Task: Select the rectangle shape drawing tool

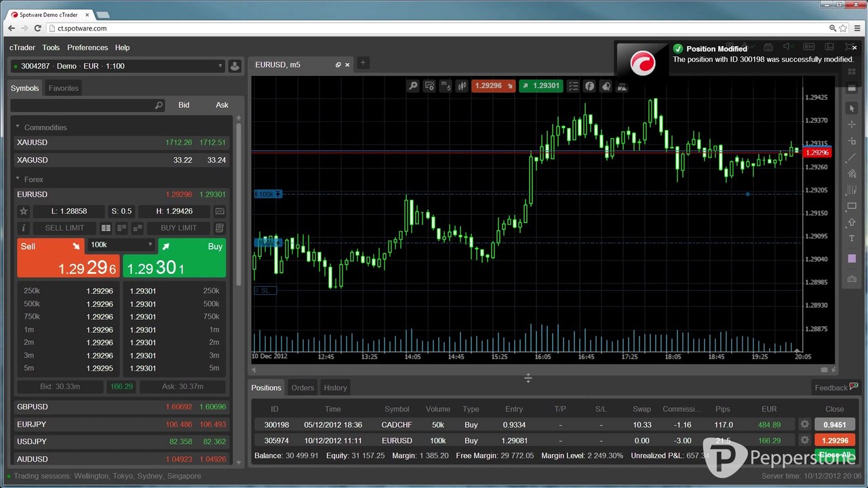Action: tap(852, 206)
